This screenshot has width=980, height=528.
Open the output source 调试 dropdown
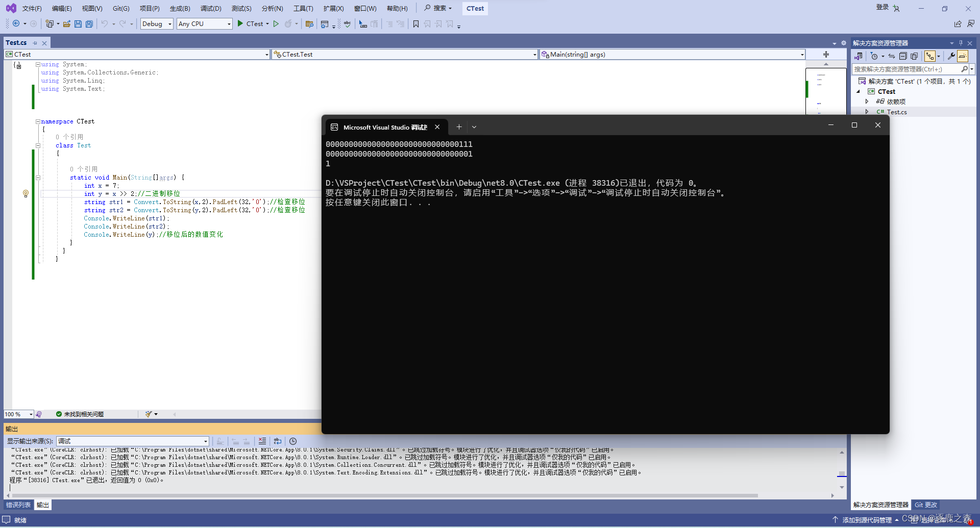click(x=133, y=441)
